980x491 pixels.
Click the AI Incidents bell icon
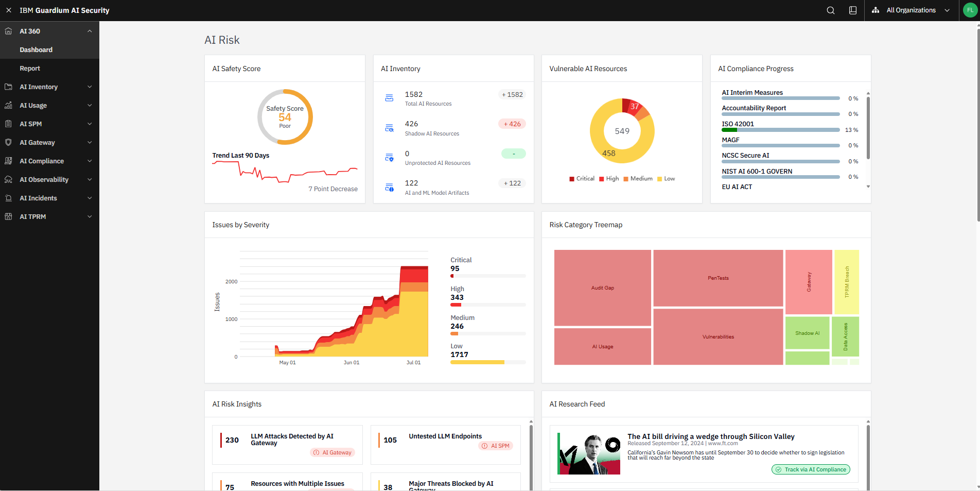pyautogui.click(x=8, y=198)
